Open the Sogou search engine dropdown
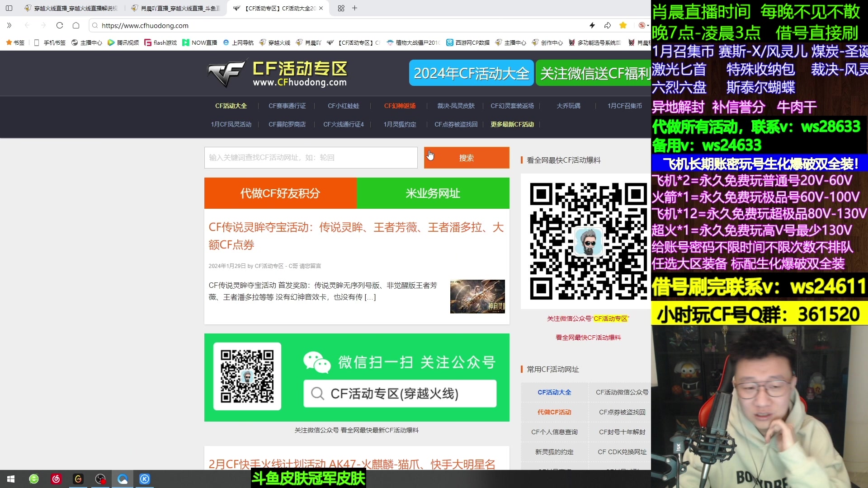 [644, 25]
